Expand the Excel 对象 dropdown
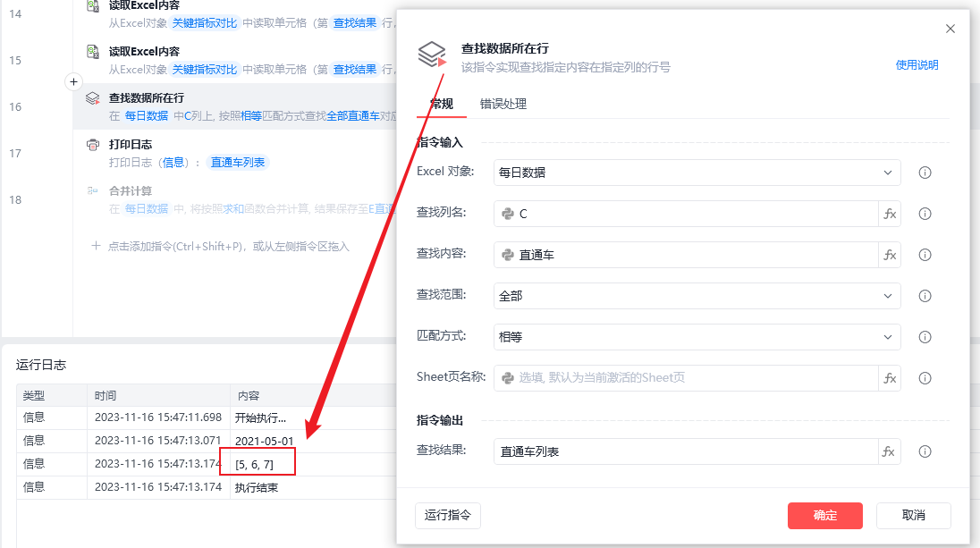The image size is (980, 548). point(697,173)
